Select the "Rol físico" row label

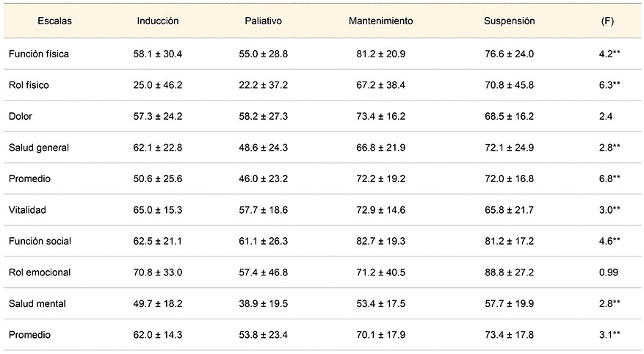point(29,85)
